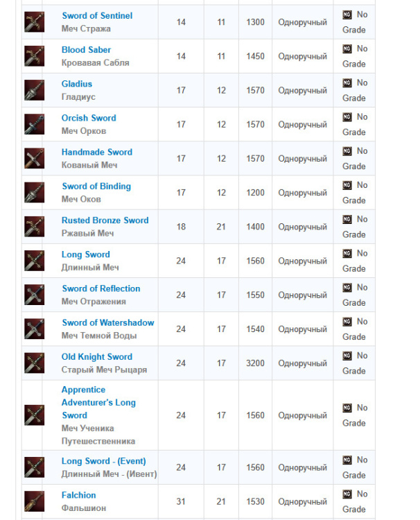Screen dimensions: 420x520
Task: Click the Blood Saber weapon icon
Action: click(34, 56)
